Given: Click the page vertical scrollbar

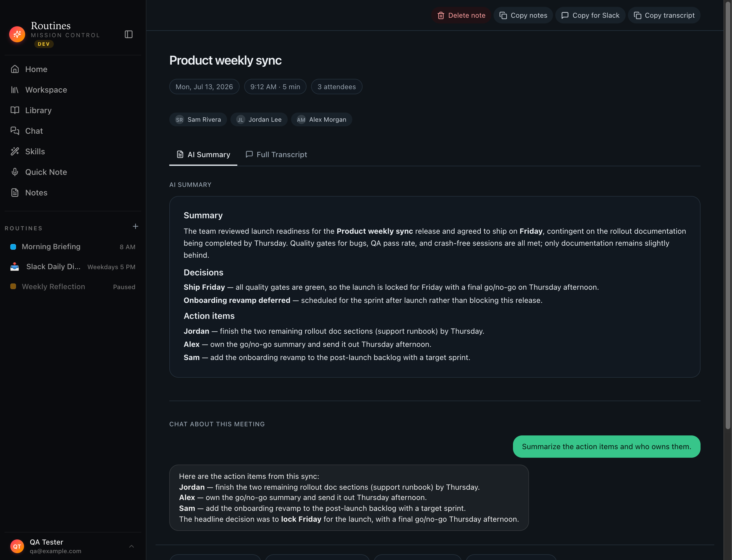Looking at the screenshot, I should 728,215.
